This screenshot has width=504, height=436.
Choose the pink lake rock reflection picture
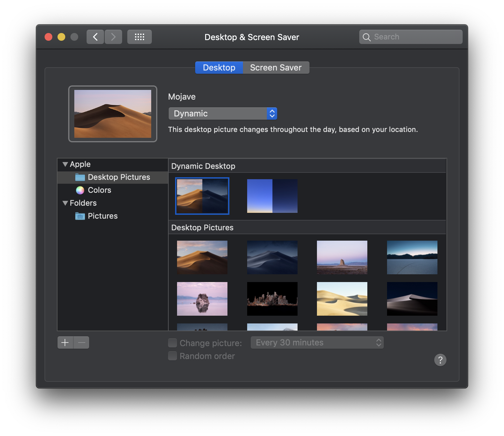tap(202, 299)
